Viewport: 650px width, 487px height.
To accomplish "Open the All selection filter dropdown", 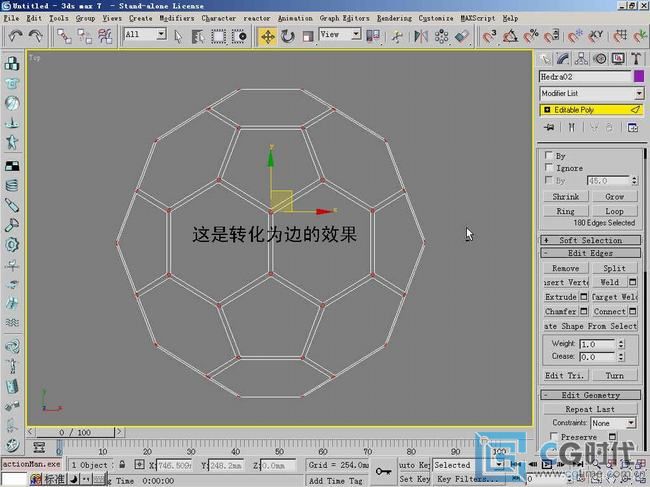I will pos(145,34).
